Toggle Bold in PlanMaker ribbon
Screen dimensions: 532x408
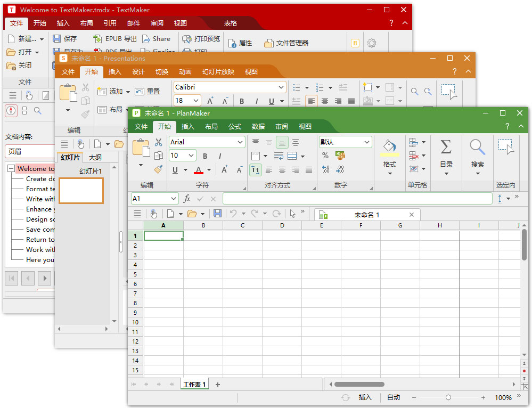point(205,156)
